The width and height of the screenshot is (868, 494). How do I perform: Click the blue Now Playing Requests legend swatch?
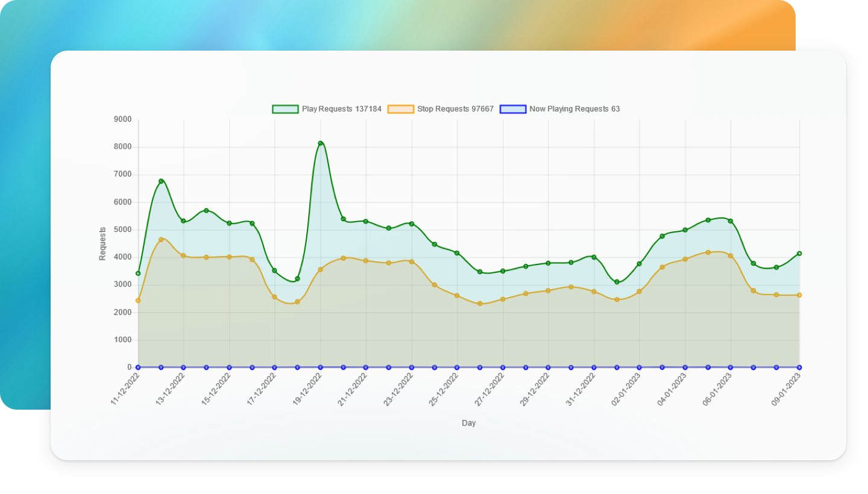point(513,109)
